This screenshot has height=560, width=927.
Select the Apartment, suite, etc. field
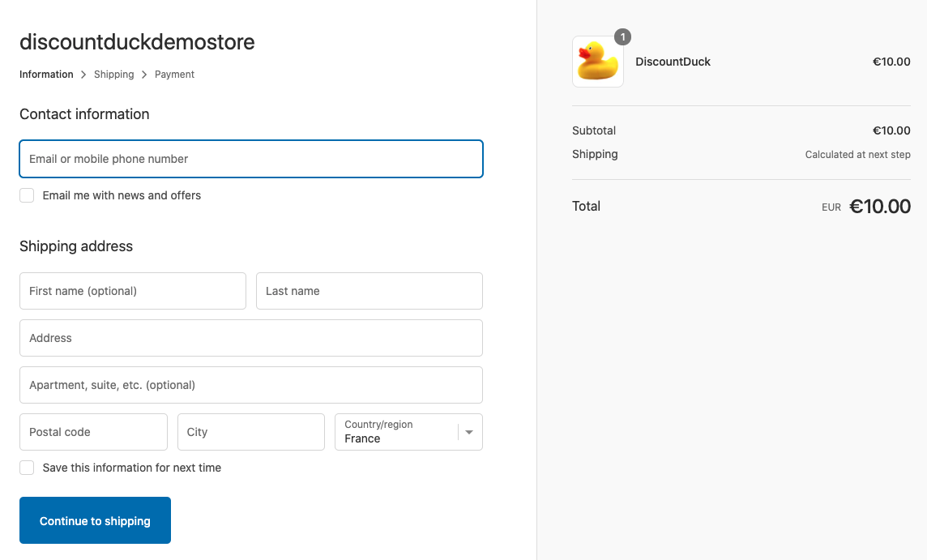(251, 385)
